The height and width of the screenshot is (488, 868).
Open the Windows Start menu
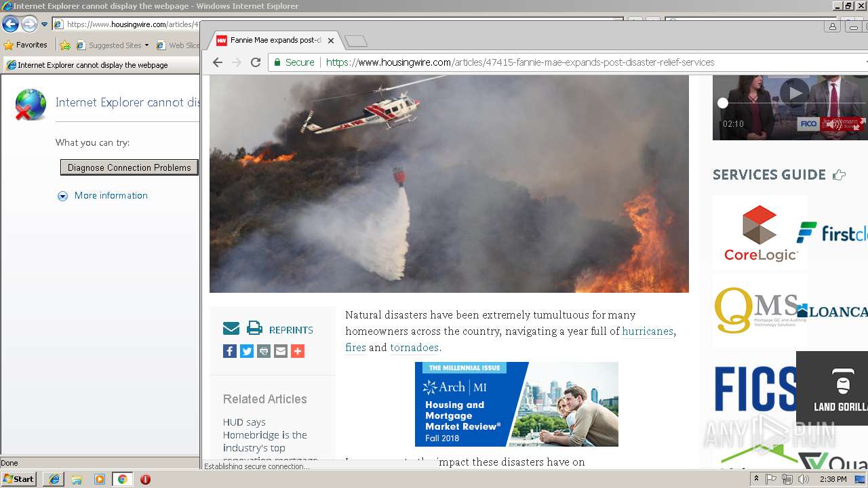coord(18,479)
